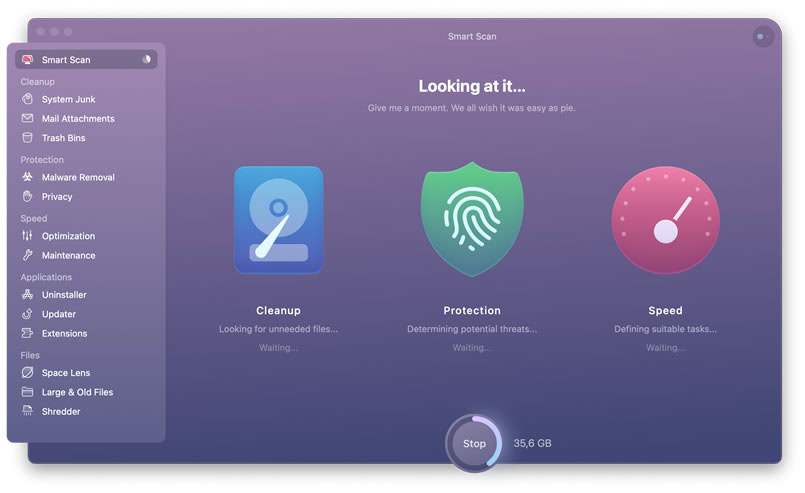Go to the Updater module

(86, 314)
